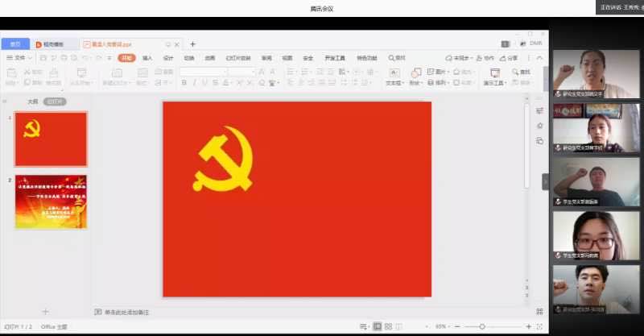The image size is (644, 336).
Task: Add a new slide with plus icon
Action: [45, 311]
